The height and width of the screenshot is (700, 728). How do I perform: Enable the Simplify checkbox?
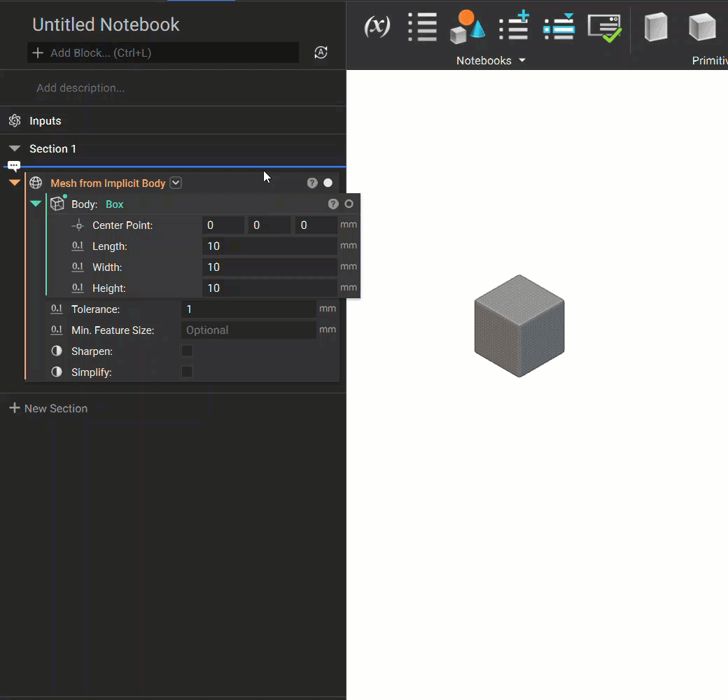187,372
